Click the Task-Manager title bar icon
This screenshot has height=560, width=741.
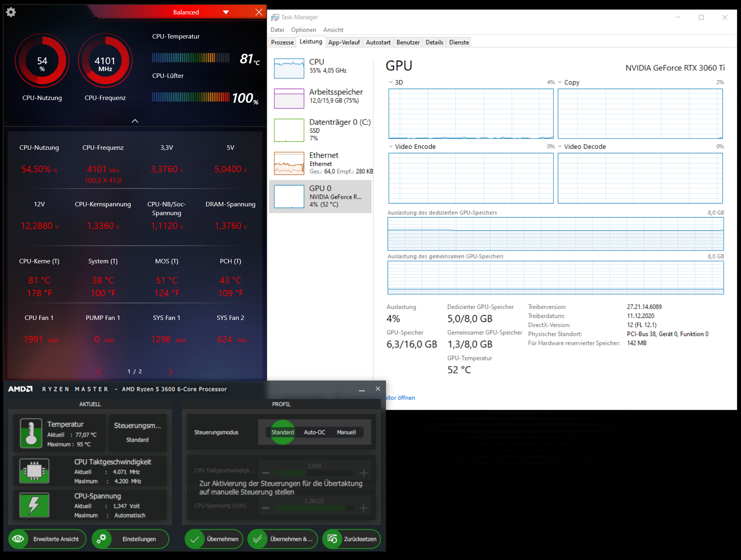tap(275, 17)
